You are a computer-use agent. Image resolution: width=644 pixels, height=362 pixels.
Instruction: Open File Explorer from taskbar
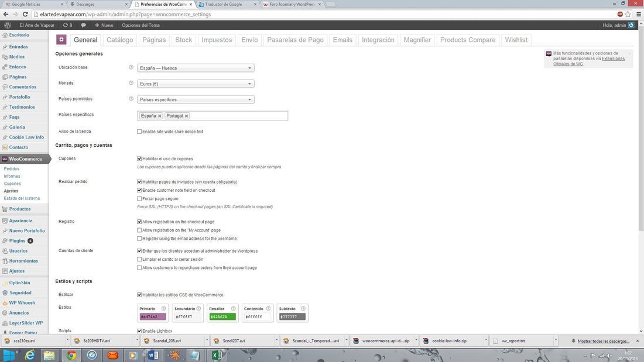tap(49, 355)
